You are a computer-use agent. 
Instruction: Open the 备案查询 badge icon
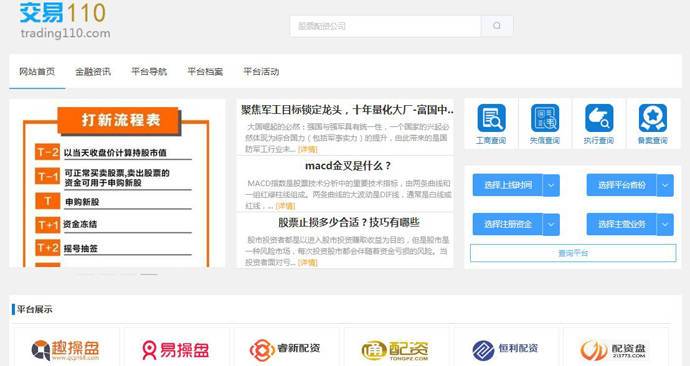tap(653, 118)
